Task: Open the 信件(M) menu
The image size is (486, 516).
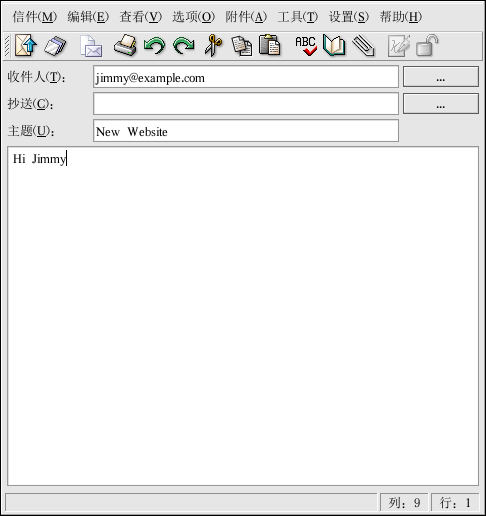Action: [34, 17]
